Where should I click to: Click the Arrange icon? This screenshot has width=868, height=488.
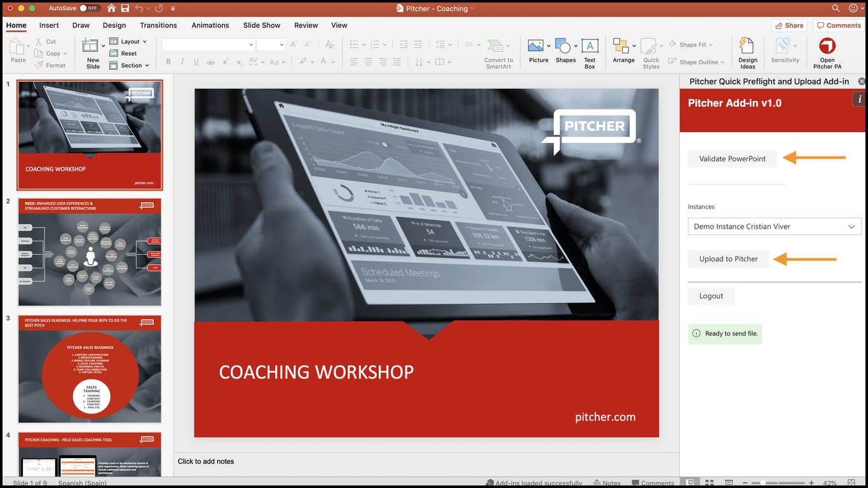click(x=621, y=46)
